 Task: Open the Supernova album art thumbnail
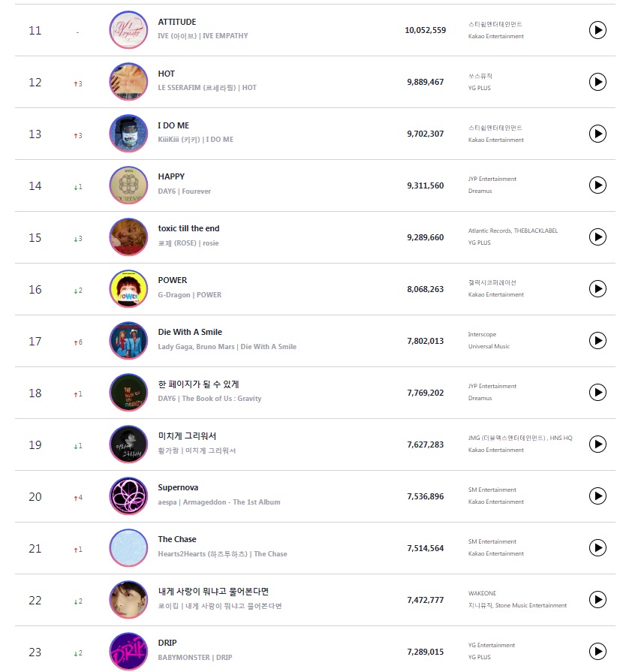pos(128,496)
